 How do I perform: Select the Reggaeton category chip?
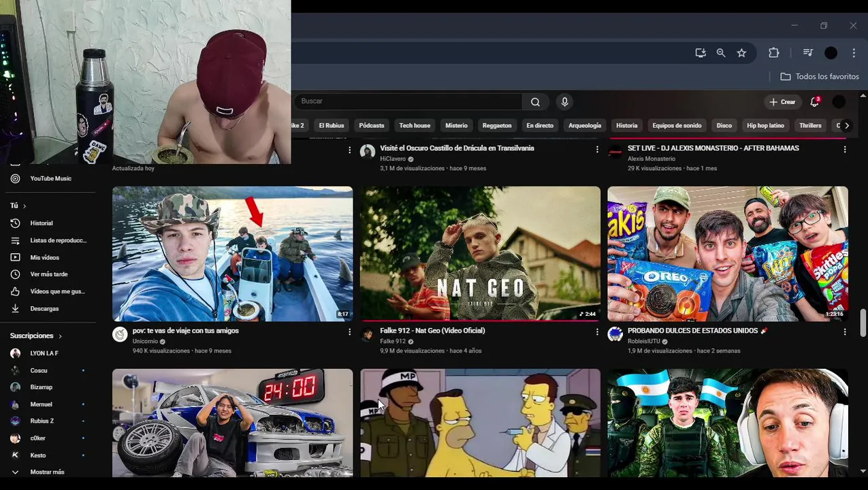[497, 125]
